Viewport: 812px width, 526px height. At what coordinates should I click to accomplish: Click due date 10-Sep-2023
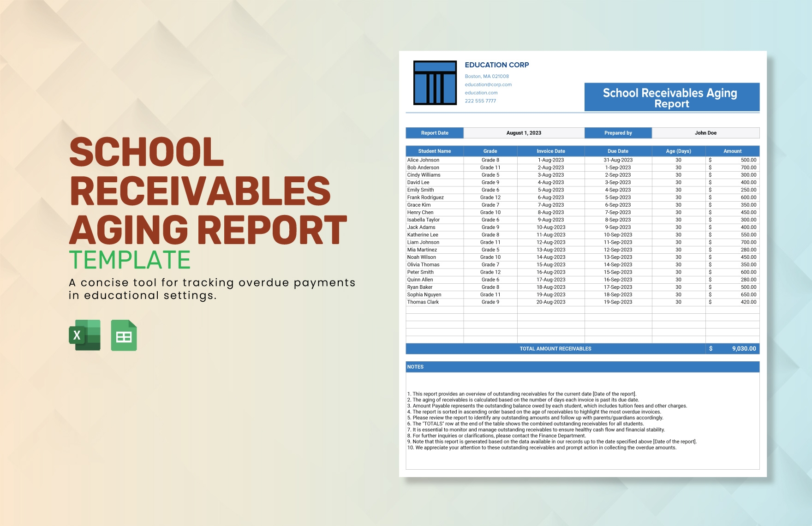(618, 235)
